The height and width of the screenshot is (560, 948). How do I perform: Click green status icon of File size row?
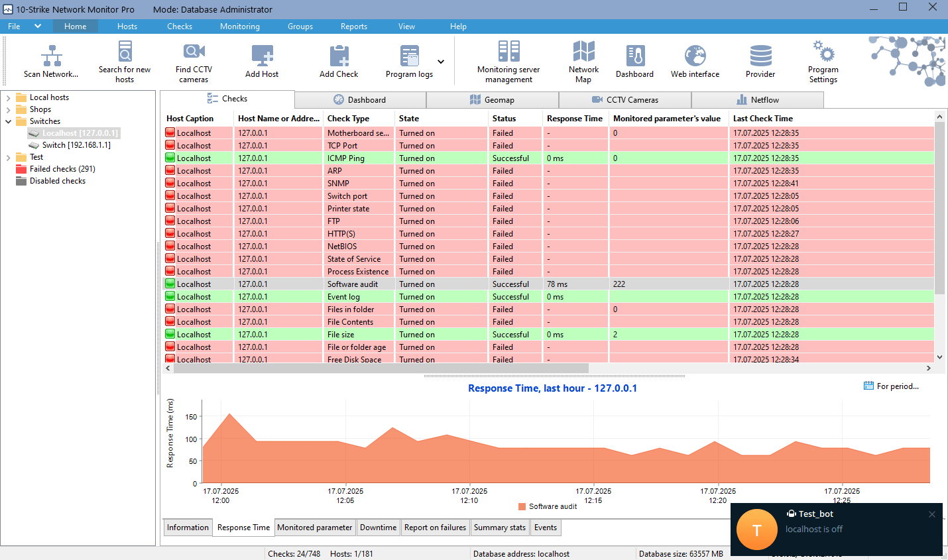click(x=170, y=334)
